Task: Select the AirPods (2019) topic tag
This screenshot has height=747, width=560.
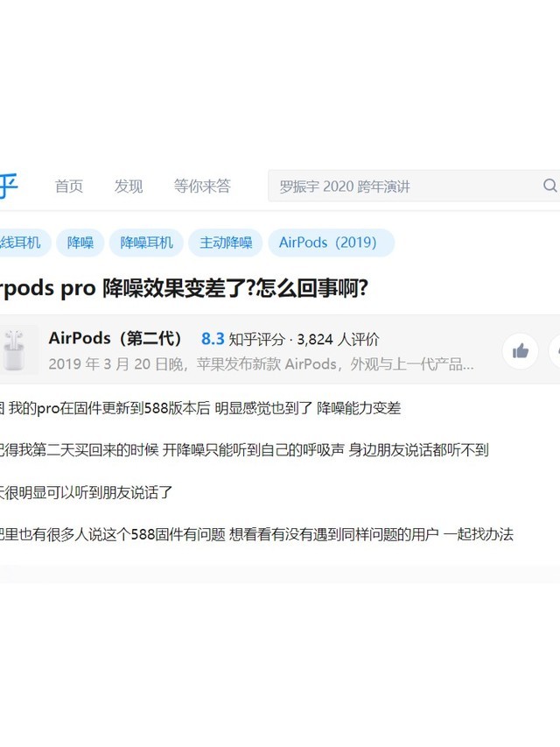Action: [332, 243]
